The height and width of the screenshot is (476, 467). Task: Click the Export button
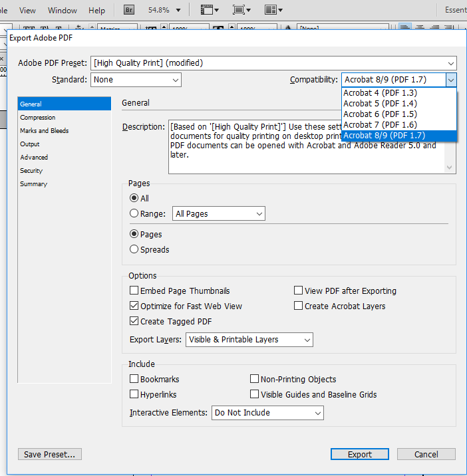coord(359,454)
